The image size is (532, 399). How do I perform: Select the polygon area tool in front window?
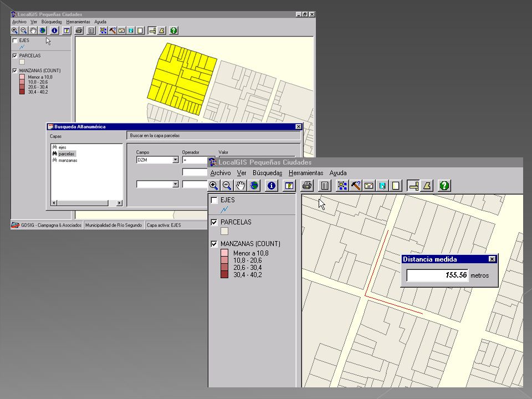[427, 186]
